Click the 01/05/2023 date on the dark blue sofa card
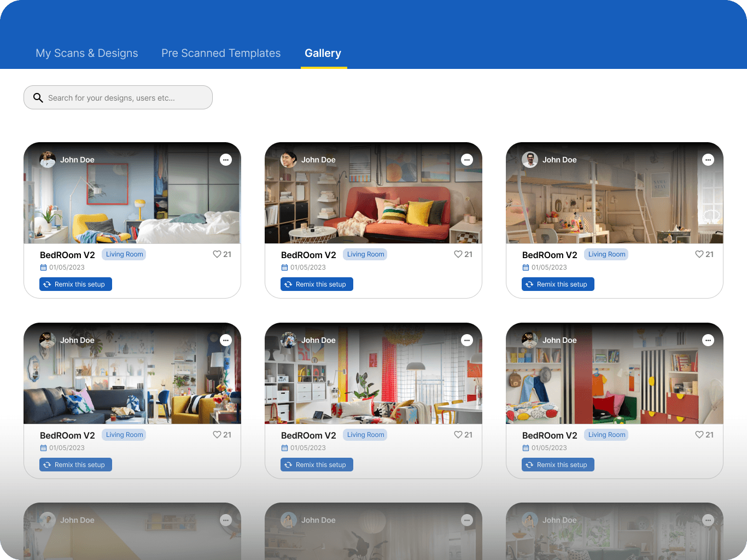Screen dimensions: 747x560 (x=67, y=448)
